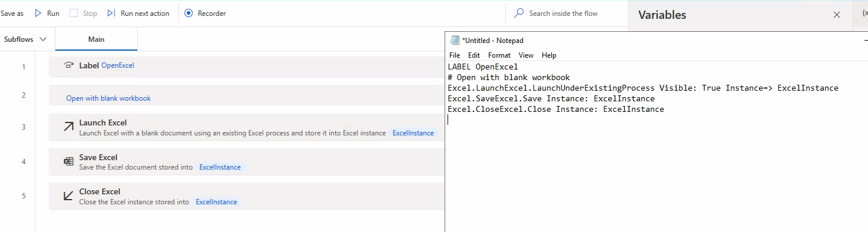The width and height of the screenshot is (868, 232).
Task: Click ExcelInstance variable in Launch Excel action
Action: pos(413,133)
